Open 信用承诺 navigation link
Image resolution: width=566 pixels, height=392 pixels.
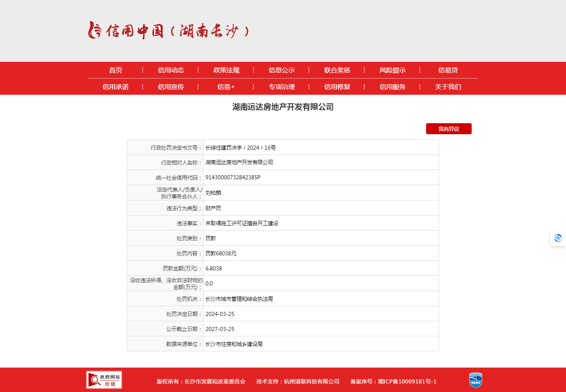click(x=115, y=87)
